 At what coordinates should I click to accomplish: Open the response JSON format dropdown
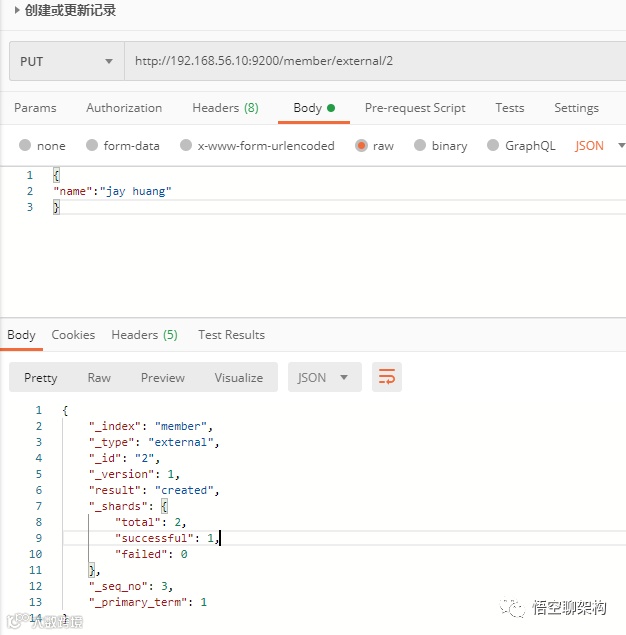(x=325, y=377)
